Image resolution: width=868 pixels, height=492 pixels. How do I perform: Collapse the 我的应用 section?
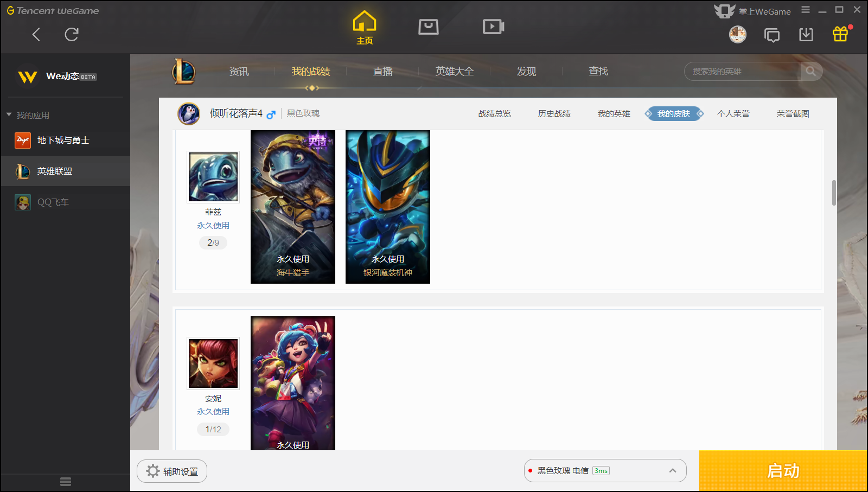coord(9,115)
